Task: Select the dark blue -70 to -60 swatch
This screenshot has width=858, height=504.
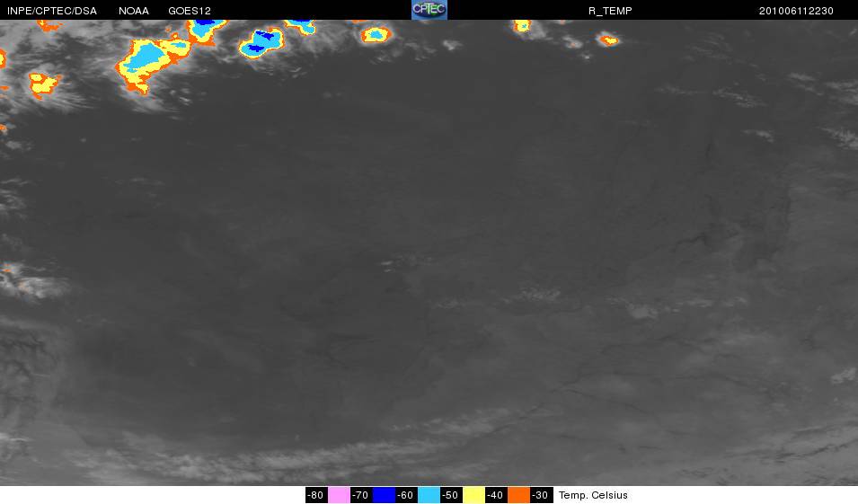Action: point(384,495)
